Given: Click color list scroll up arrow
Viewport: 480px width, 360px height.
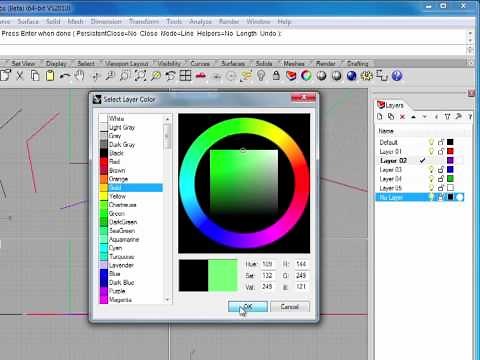Looking at the screenshot, I should pos(167,119).
